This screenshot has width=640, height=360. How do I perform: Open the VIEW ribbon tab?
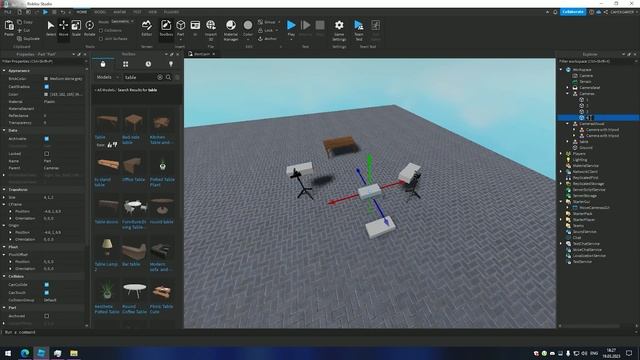pos(153,12)
